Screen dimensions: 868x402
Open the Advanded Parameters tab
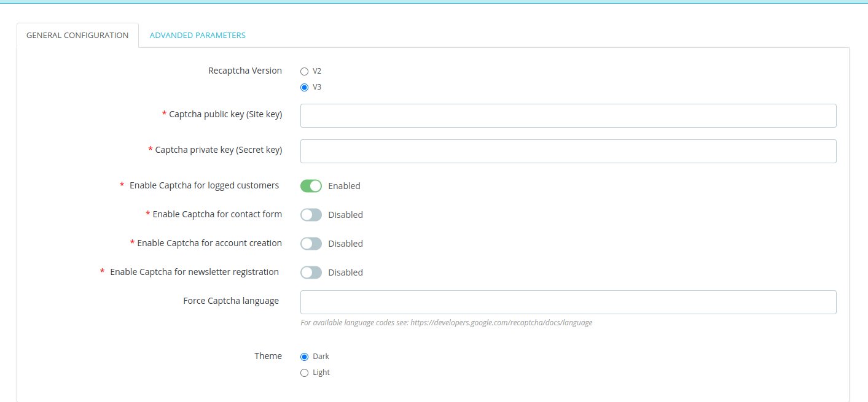[x=197, y=35]
